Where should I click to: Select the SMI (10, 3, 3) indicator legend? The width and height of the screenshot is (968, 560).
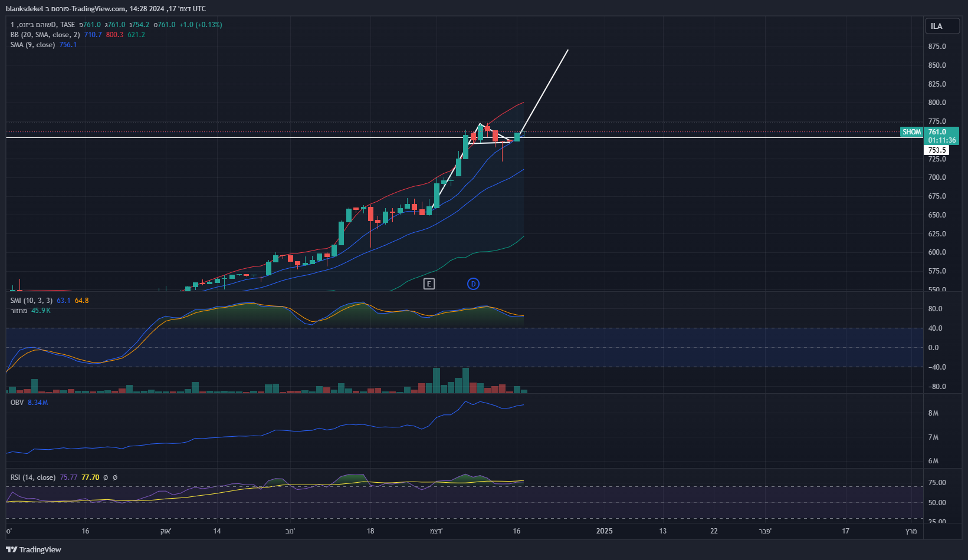(31, 301)
